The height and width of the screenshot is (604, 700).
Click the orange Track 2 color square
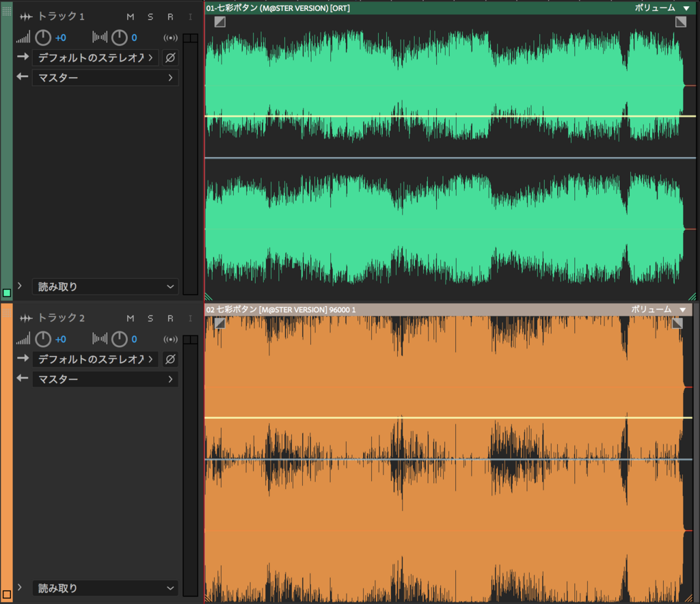click(7, 594)
